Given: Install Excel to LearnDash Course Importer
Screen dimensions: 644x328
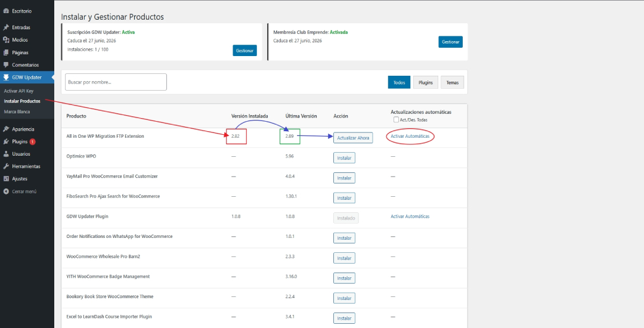Looking at the screenshot, I should point(344,318).
